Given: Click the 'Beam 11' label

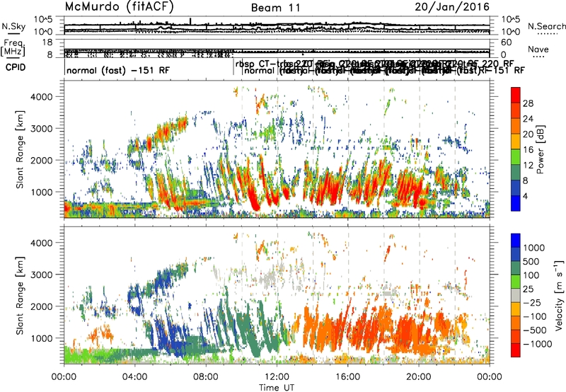Looking at the screenshot, I should coord(276,8).
